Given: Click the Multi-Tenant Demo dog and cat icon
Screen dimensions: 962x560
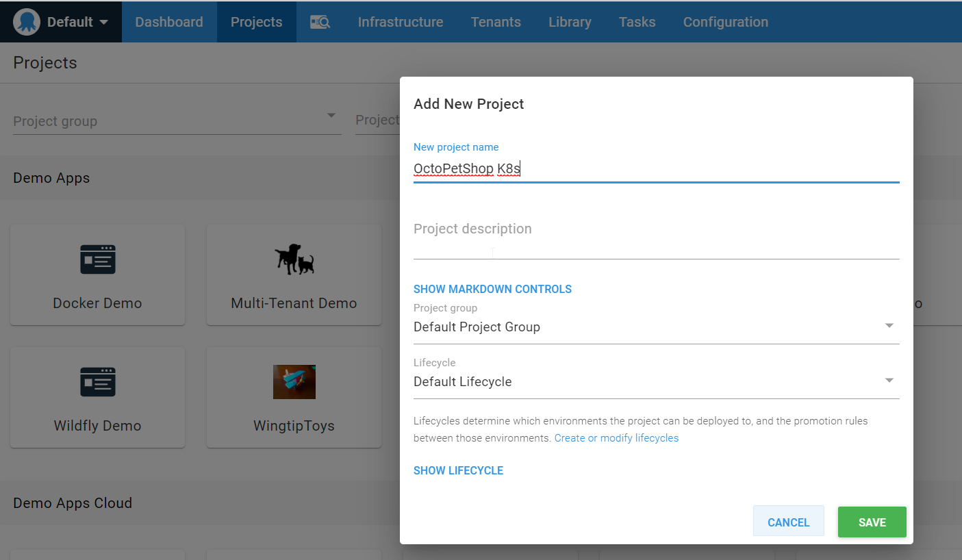Looking at the screenshot, I should pyautogui.click(x=294, y=259).
